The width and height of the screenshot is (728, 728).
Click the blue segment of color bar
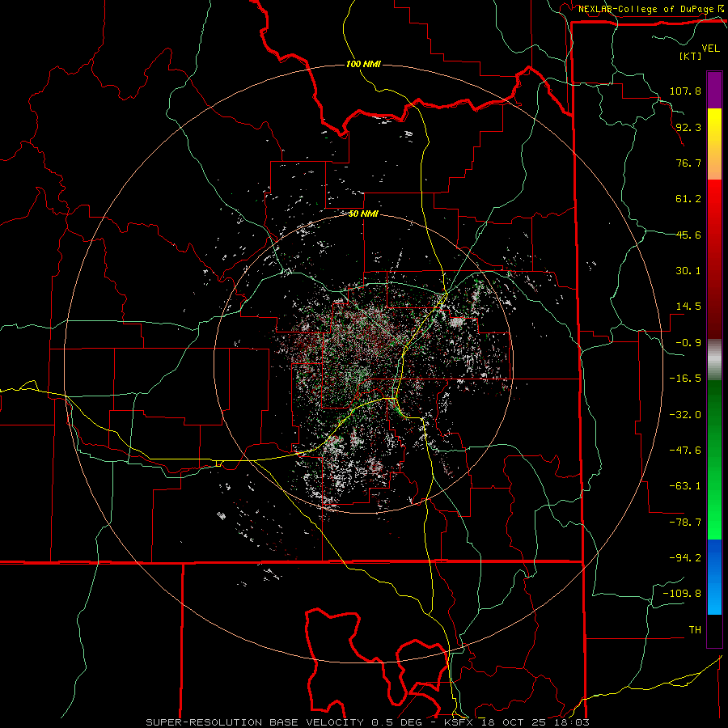point(714,577)
